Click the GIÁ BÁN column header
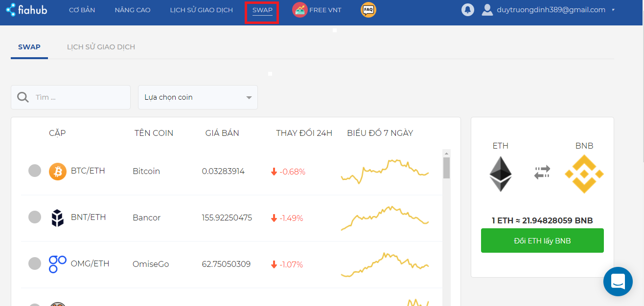 tap(222, 133)
